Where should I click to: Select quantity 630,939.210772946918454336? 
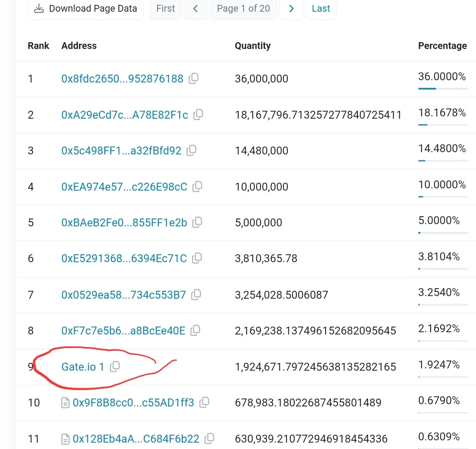(311, 439)
